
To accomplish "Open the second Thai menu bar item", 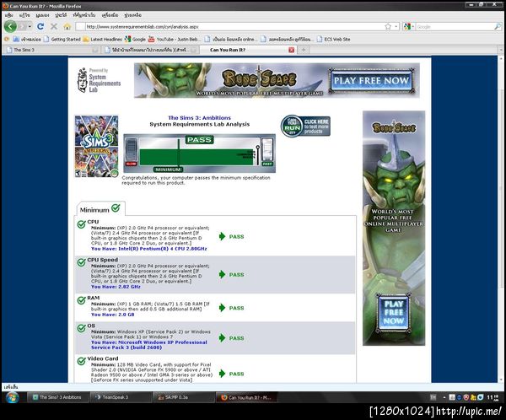I will 24,15.
